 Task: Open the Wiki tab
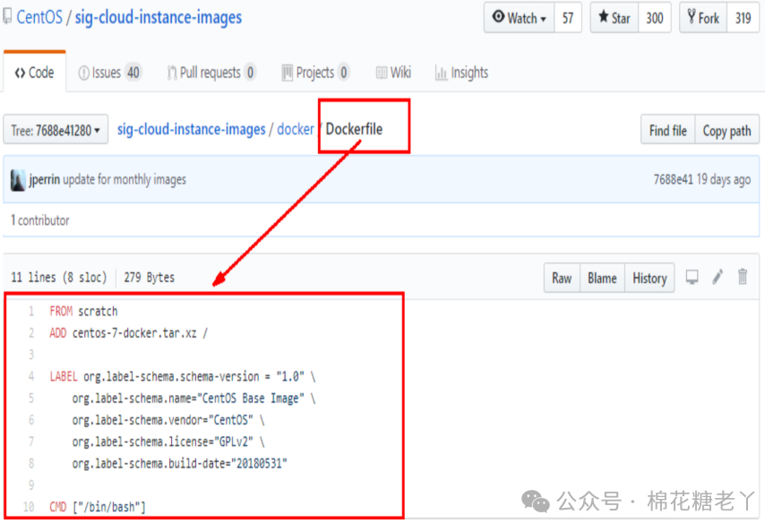(x=393, y=73)
